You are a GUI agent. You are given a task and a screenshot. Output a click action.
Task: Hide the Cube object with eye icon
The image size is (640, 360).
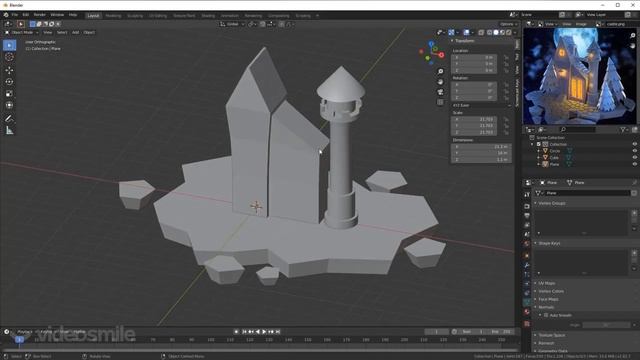coord(634,157)
